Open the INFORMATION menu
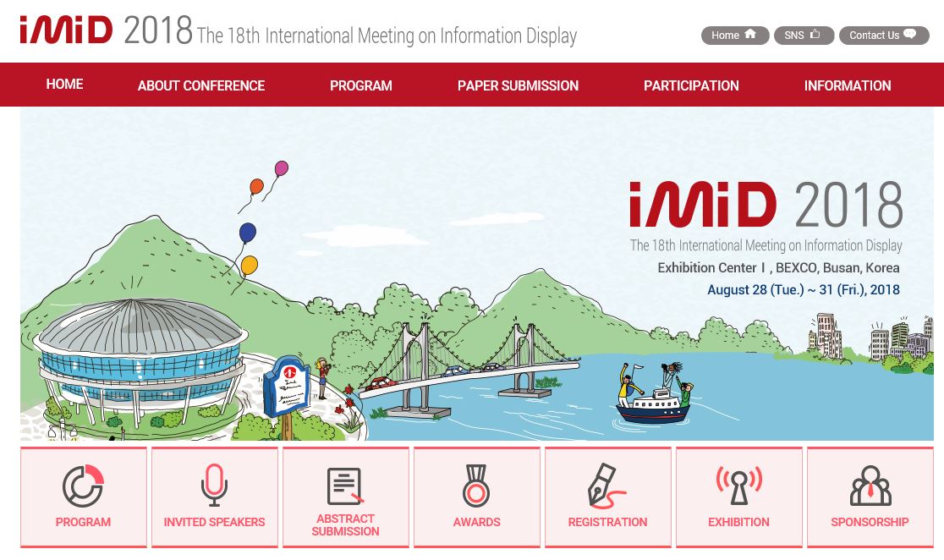This screenshot has height=560, width=944. point(848,85)
